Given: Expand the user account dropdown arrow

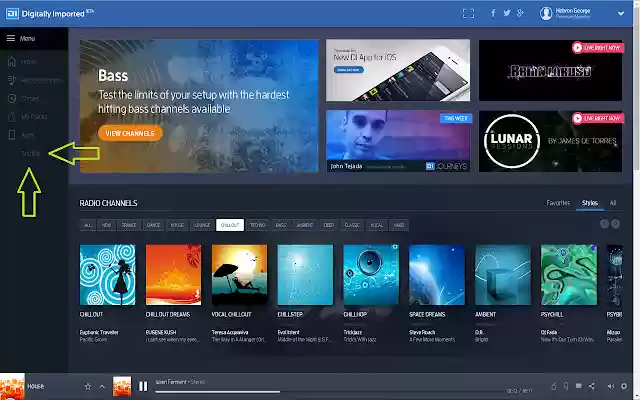Looking at the screenshot, I should click(x=621, y=13).
